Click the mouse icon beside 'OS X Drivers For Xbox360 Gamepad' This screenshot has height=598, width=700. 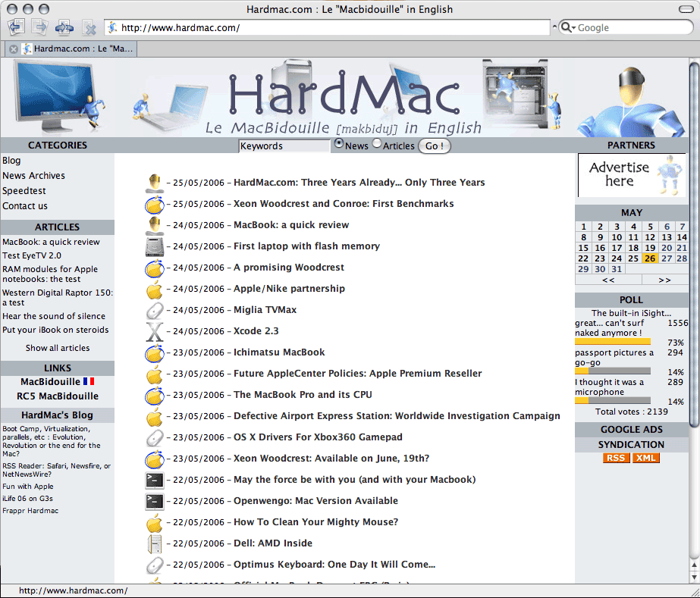(155, 438)
